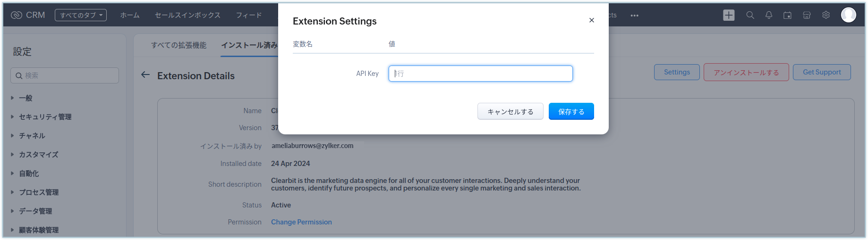The image size is (868, 240).
Task: Click the Change Permission link
Action: (x=301, y=222)
